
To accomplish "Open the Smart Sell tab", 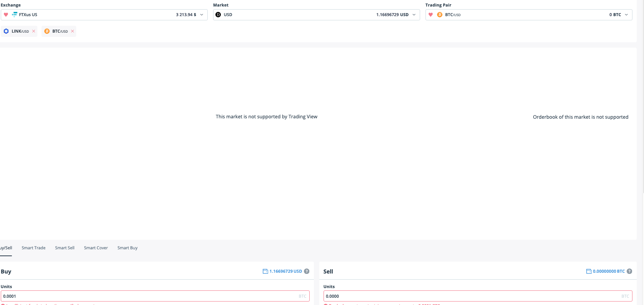I will pyautogui.click(x=65, y=248).
